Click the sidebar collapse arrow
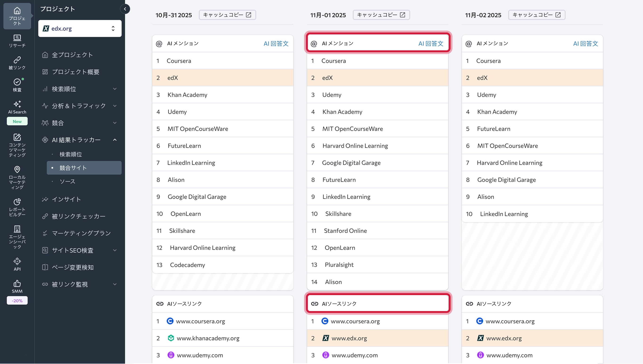Screen dimensions: 643x364 click(x=125, y=9)
